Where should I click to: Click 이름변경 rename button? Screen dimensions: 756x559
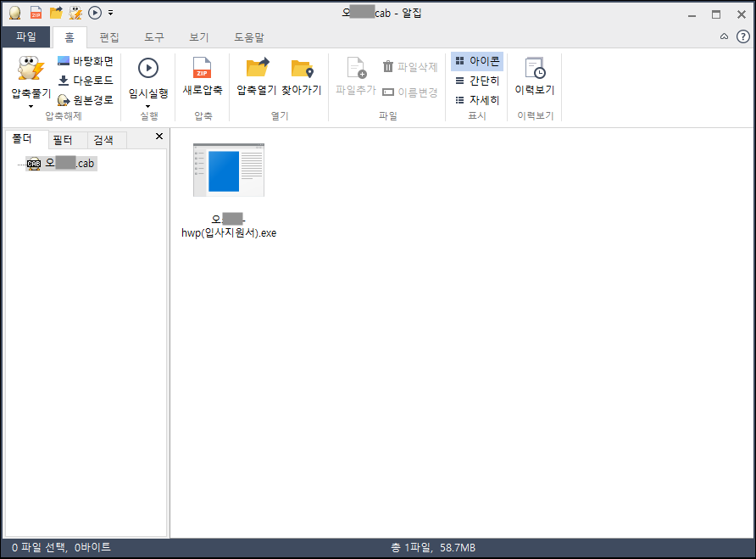click(x=410, y=92)
